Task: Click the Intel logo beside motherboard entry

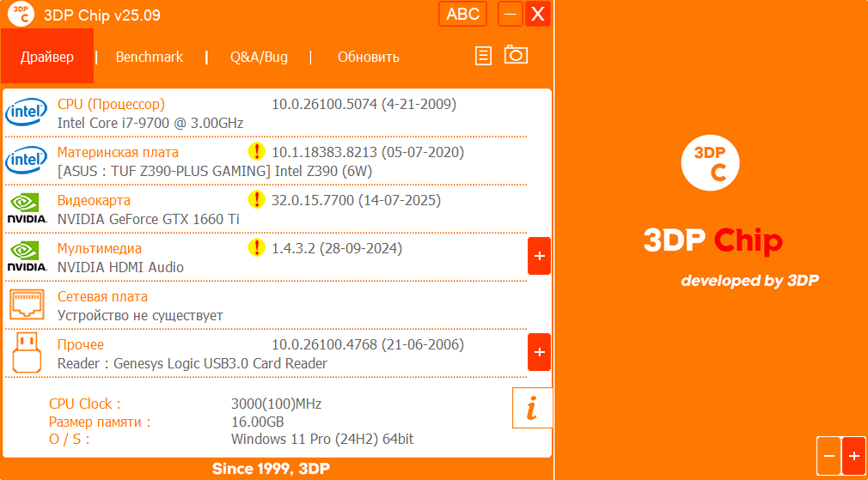Action: coord(26,161)
